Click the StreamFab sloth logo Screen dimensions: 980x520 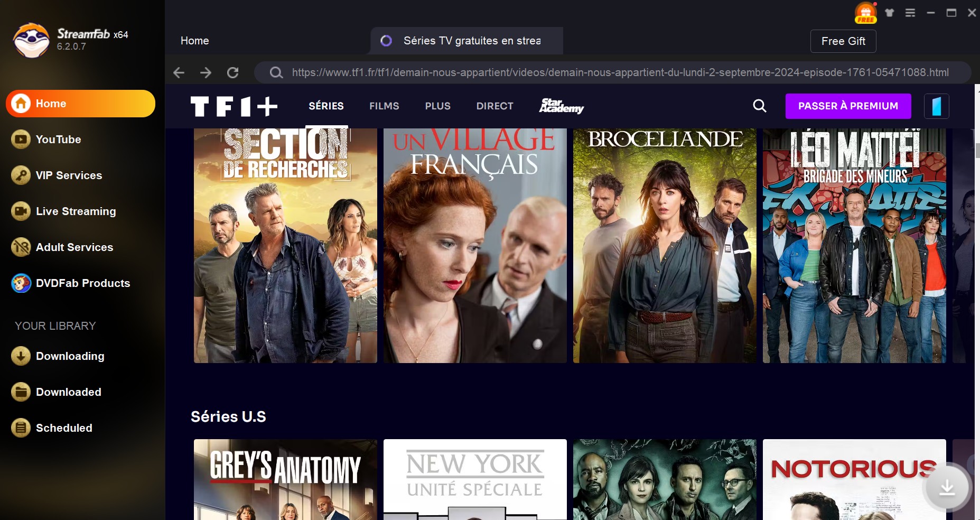click(31, 40)
